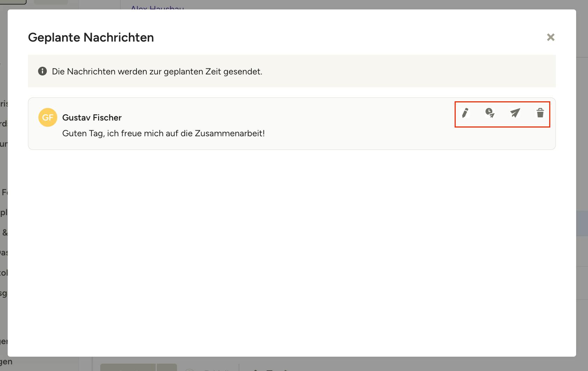Edit the scheduled message with the pencil icon
This screenshot has height=371, width=588.
click(465, 113)
